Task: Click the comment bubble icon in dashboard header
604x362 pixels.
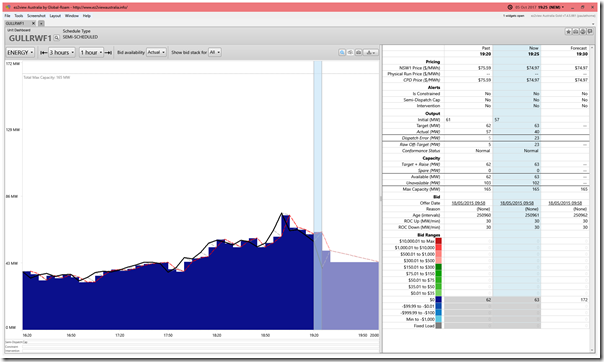Action: [x=590, y=32]
